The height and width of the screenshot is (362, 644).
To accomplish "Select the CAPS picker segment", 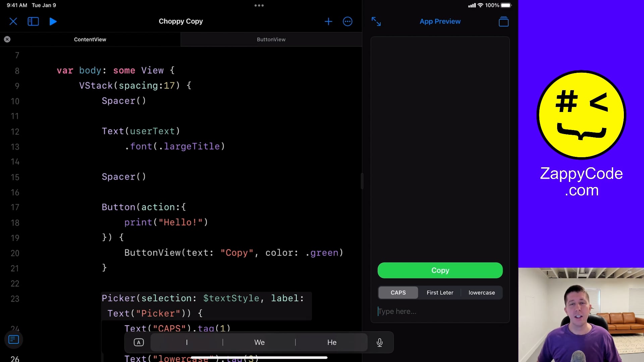I will [398, 293].
